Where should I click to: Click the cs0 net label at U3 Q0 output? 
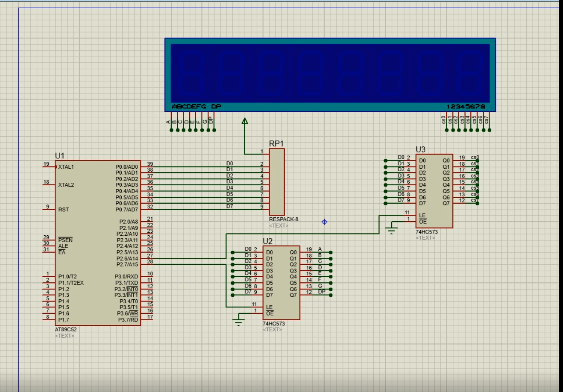coord(475,158)
